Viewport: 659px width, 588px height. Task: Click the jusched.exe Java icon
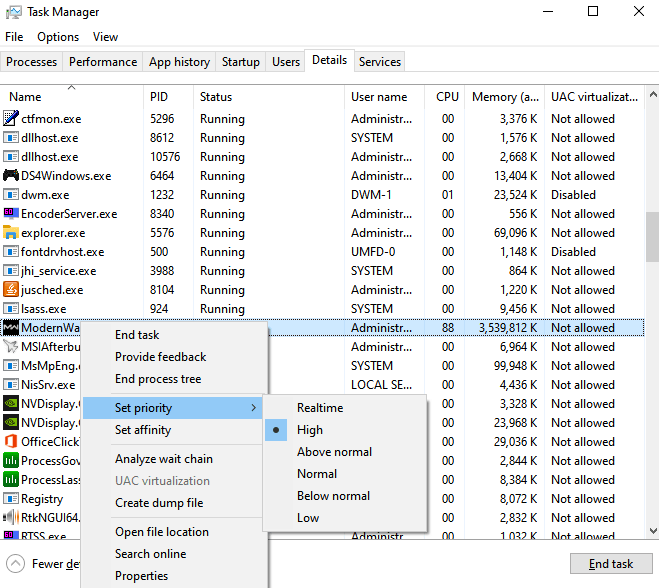point(12,290)
